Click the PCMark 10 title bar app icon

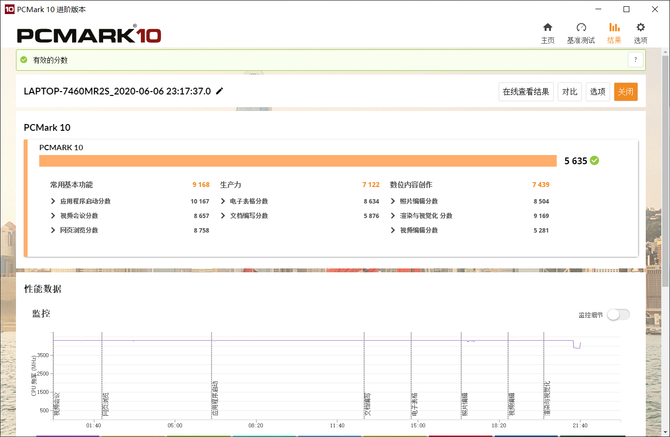(x=9, y=8)
